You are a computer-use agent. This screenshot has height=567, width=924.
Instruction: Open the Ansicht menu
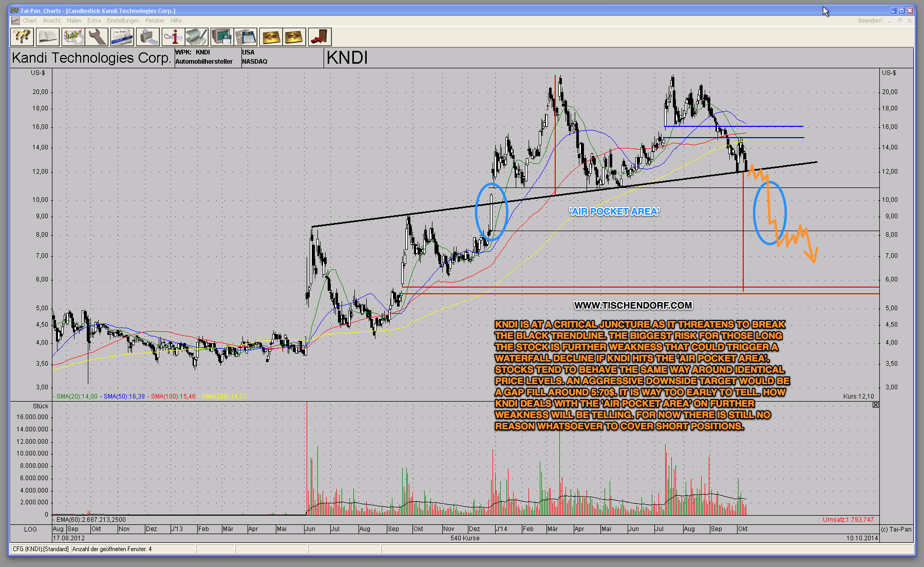tap(51, 21)
